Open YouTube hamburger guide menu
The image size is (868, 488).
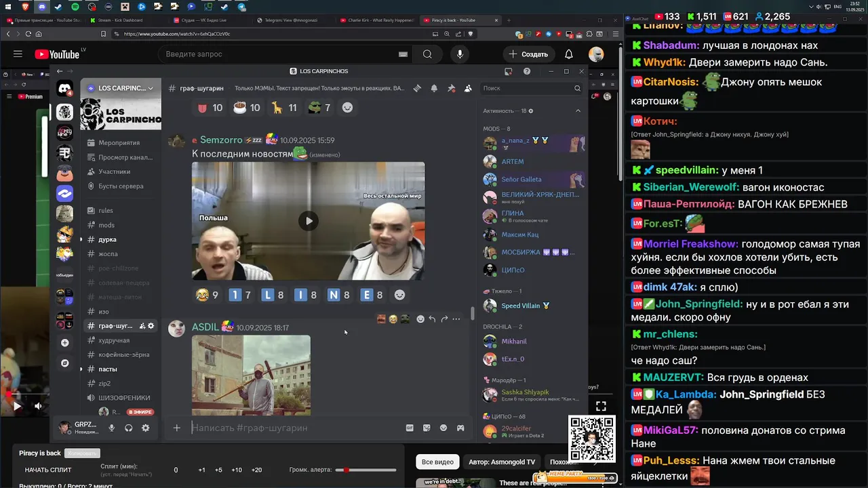pos(18,54)
